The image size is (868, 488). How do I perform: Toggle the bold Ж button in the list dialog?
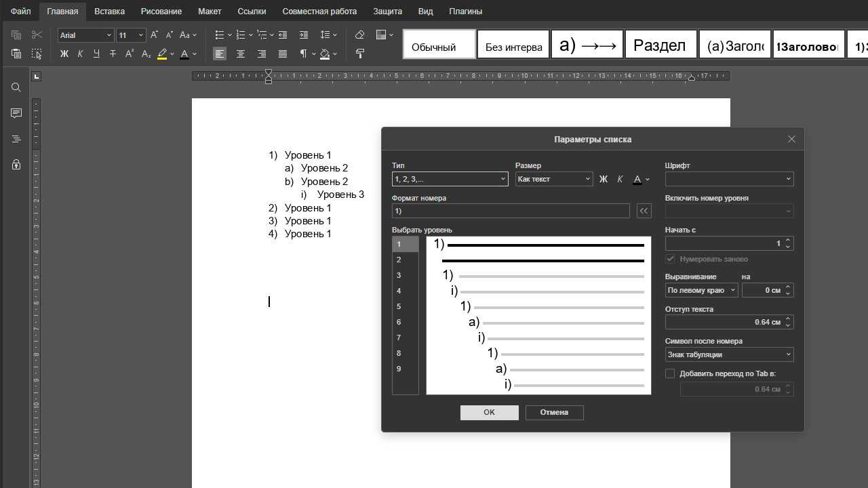tap(603, 180)
